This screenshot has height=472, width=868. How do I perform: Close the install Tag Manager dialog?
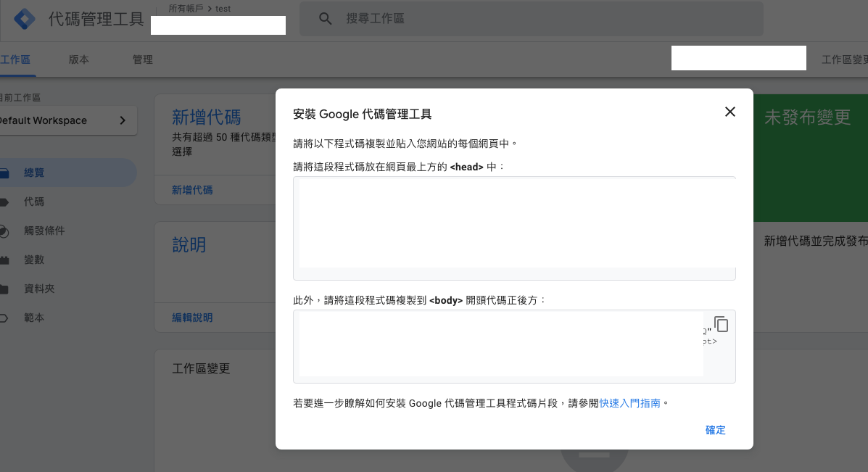click(x=730, y=112)
